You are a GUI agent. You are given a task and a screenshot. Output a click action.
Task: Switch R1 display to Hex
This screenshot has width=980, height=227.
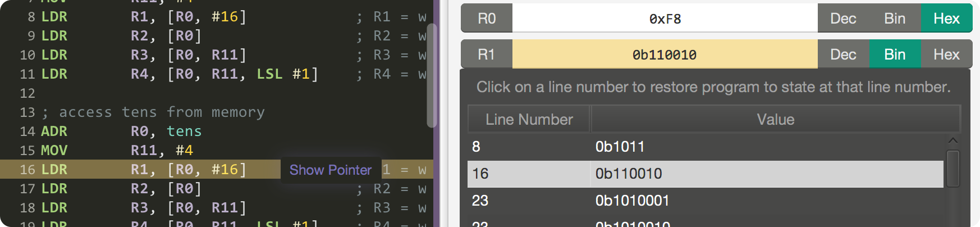pyautogui.click(x=946, y=55)
